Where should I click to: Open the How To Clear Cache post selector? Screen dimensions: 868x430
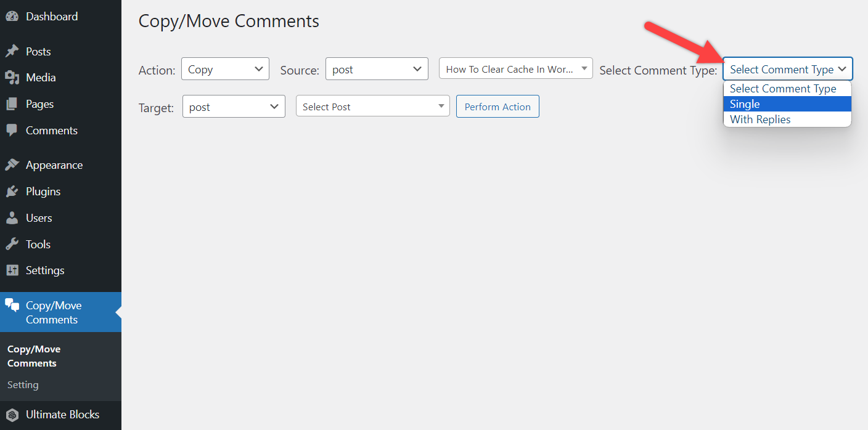(515, 68)
